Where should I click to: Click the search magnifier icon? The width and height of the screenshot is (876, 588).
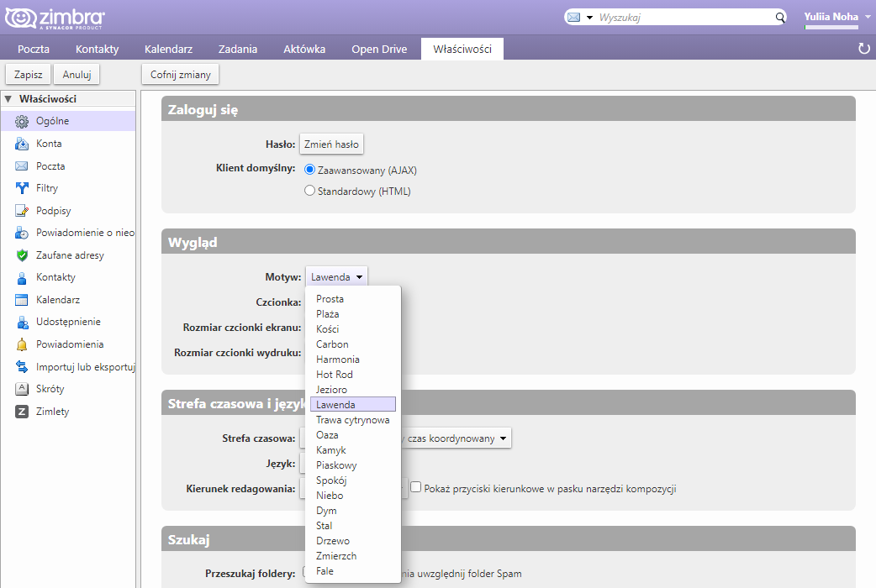tap(779, 17)
